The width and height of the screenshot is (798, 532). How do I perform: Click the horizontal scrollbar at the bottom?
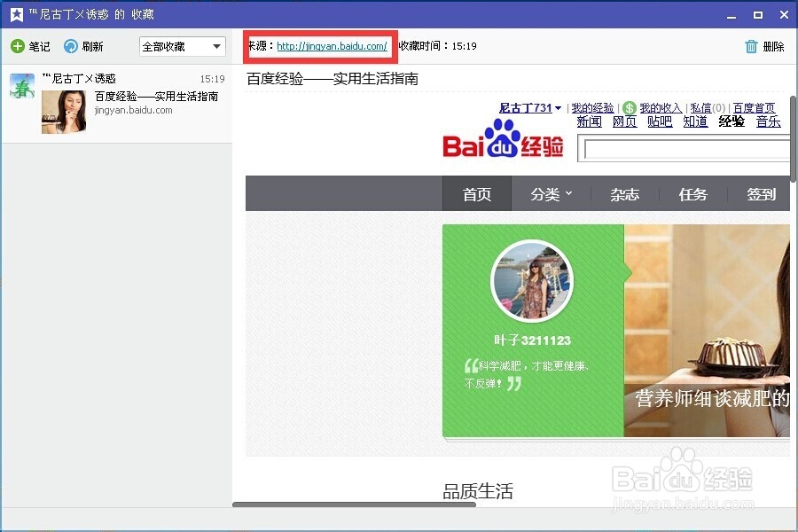click(x=354, y=505)
